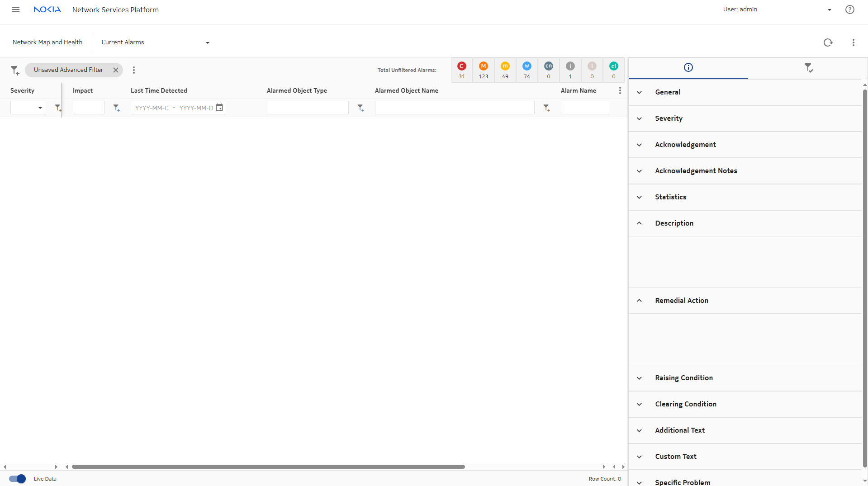
Task: Click the Alarmed Object Name filter field
Action: coord(454,108)
